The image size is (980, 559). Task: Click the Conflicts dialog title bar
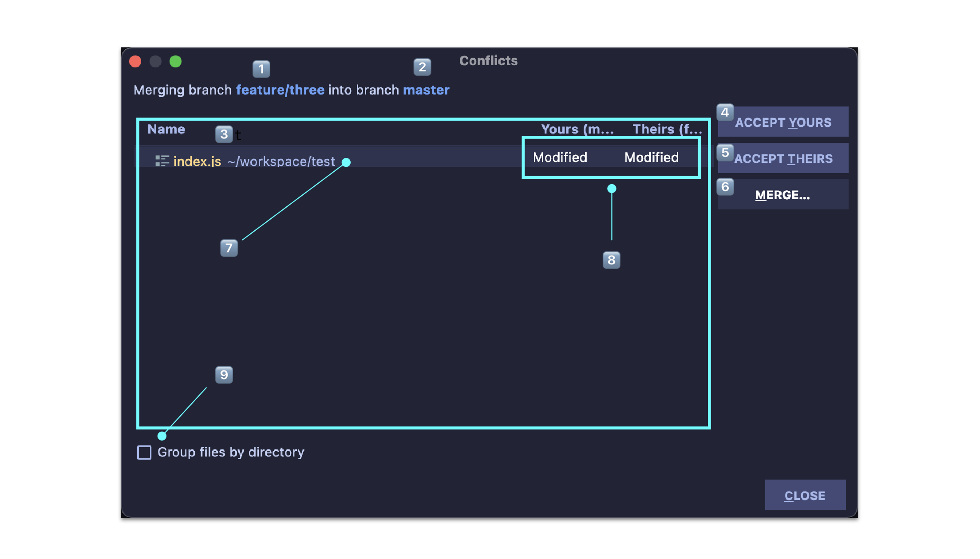point(488,60)
